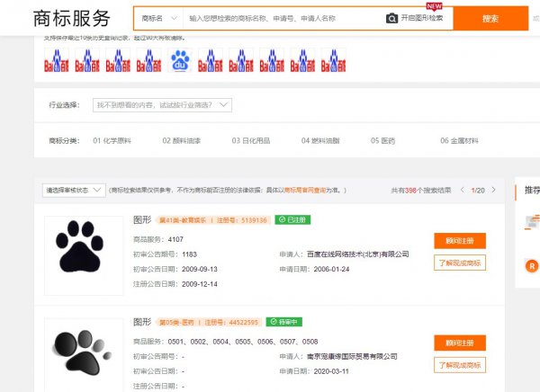Open 开启图形检索 graphic search
Screen dimensions: 540x392
421,18
